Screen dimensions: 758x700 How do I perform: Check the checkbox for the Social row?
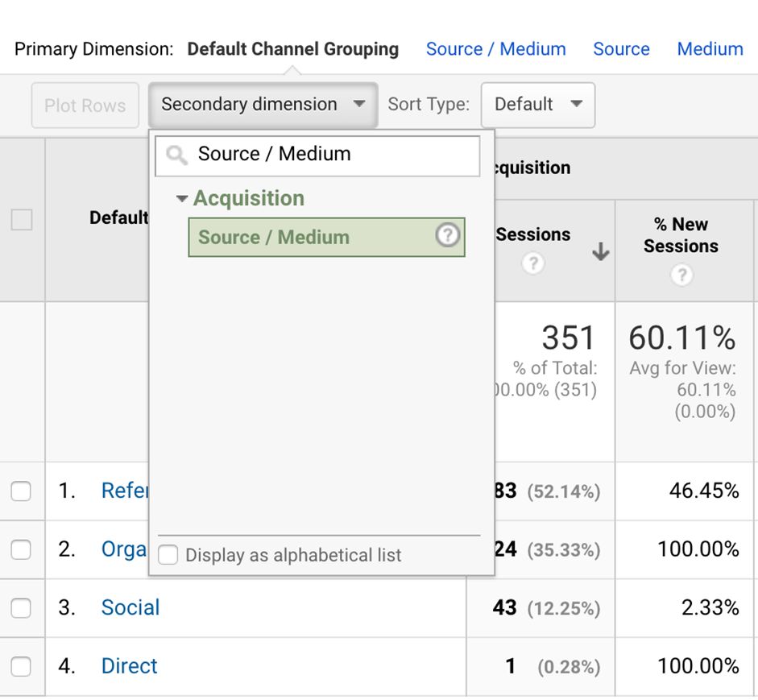tap(22, 607)
